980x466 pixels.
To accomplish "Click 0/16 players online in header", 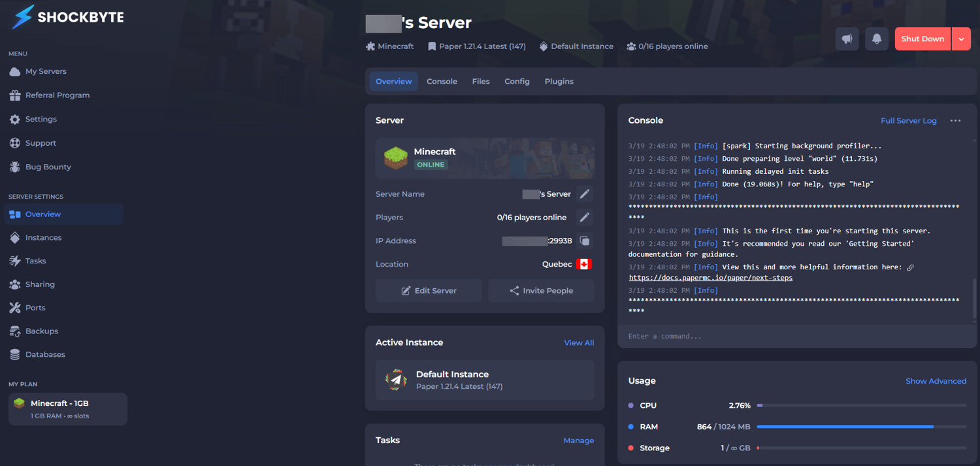I will [667, 46].
